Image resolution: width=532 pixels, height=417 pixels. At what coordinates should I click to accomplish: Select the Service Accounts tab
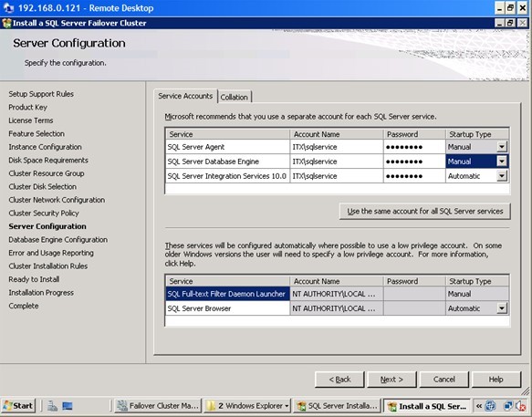click(185, 96)
